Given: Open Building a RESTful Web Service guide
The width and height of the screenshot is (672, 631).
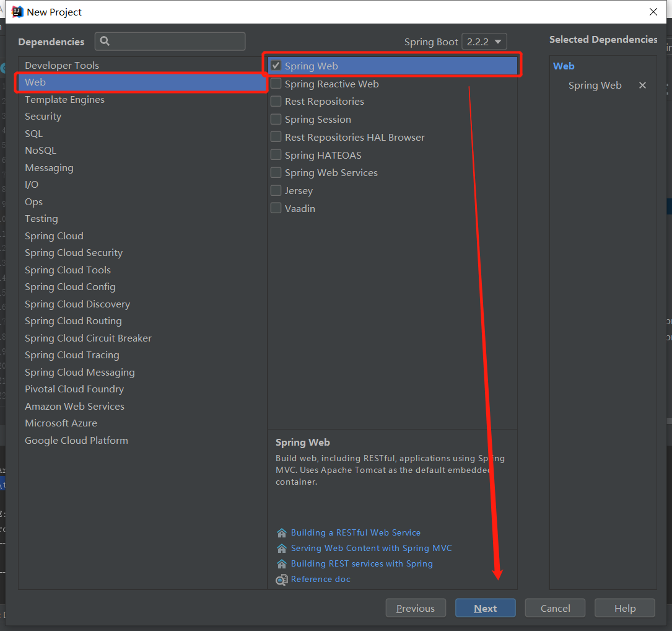Looking at the screenshot, I should (356, 533).
